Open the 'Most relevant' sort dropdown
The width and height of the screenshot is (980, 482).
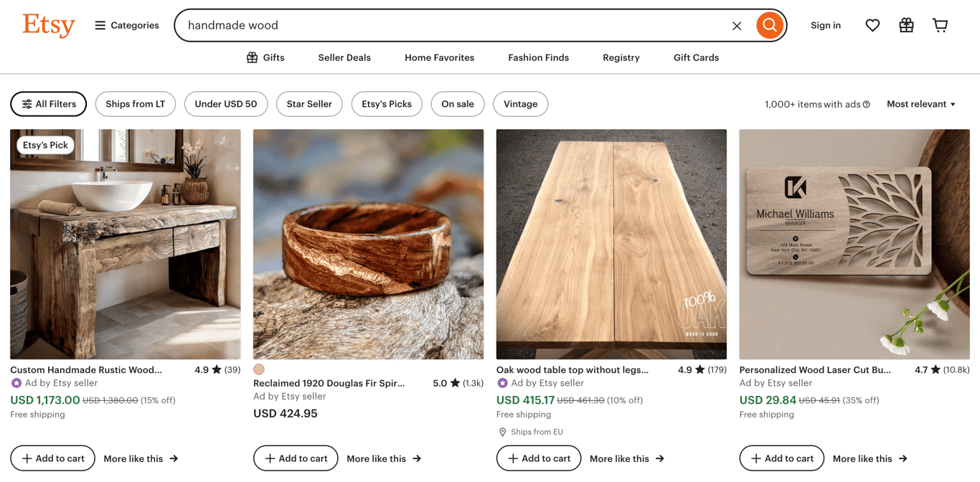920,104
